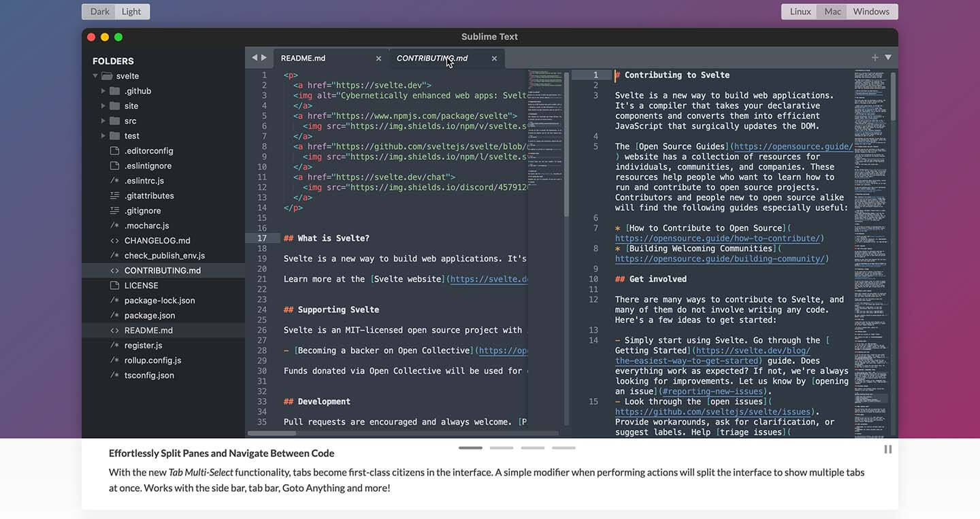The image size is (980, 519).
Task: Click the site folder icon
Action: click(x=114, y=106)
